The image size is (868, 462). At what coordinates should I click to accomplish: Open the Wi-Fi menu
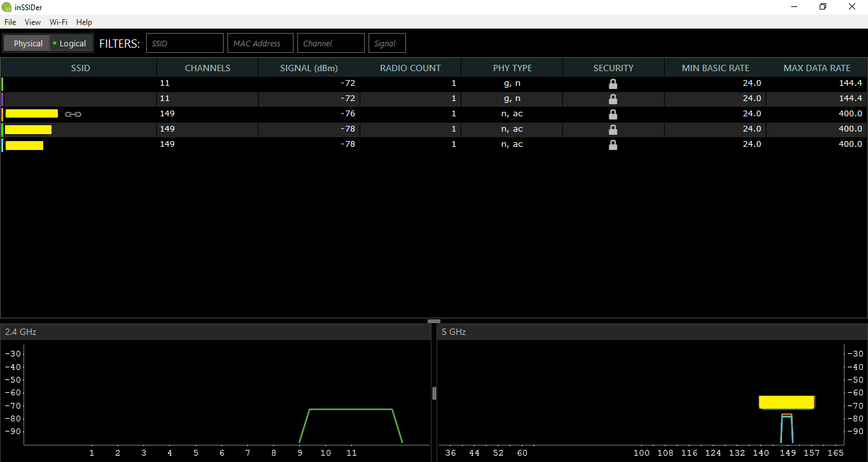(x=58, y=22)
